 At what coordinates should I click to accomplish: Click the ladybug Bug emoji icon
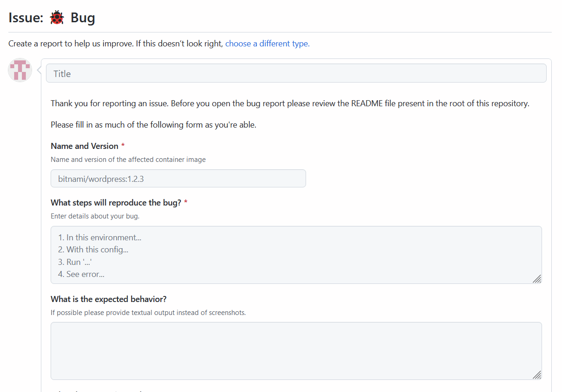coord(57,18)
